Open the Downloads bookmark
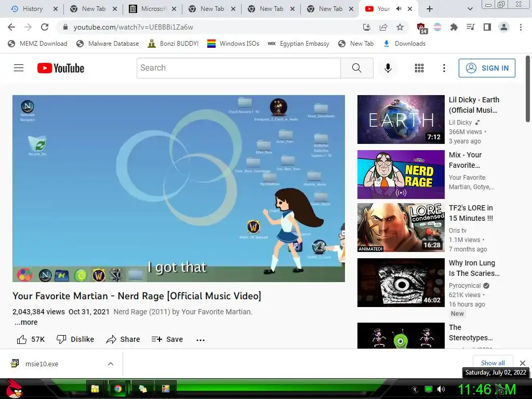 point(404,44)
